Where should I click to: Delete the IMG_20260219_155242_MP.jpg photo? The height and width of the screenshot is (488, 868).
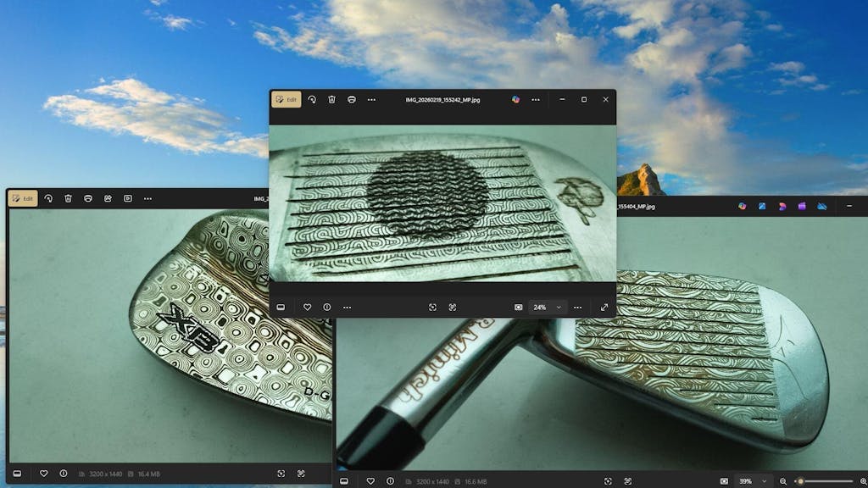click(x=331, y=99)
